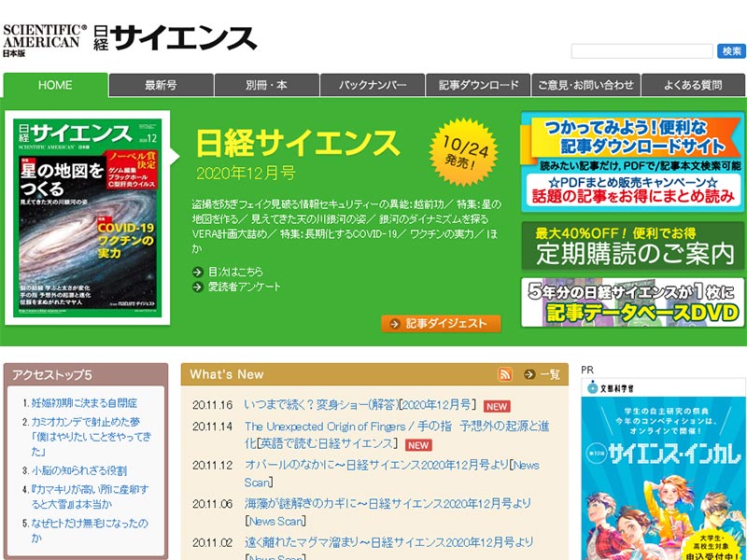
Task: Open ranking item 小脳の知られざる役割
Action: (x=79, y=470)
